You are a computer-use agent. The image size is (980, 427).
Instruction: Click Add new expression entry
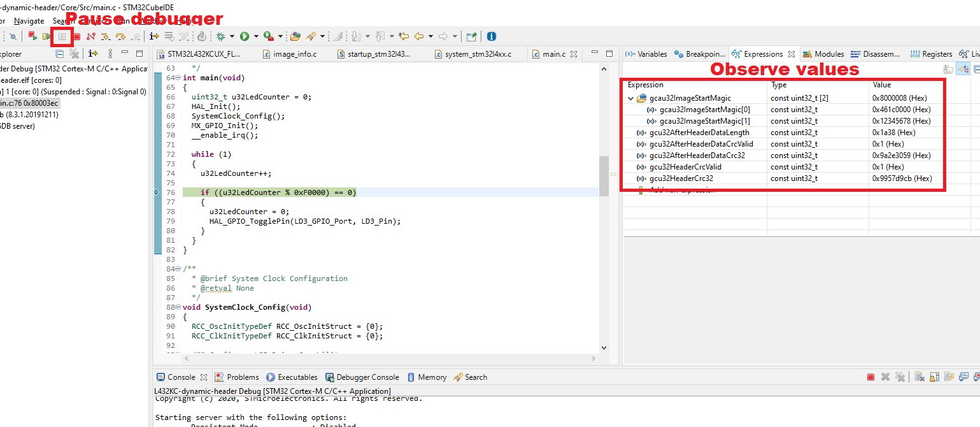click(675, 189)
